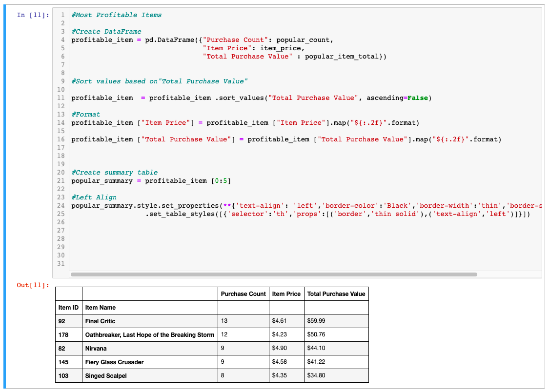Click the 'Fiery Glass Crusader' cell
Image resolution: width=549 pixels, height=392 pixels.
click(150, 362)
